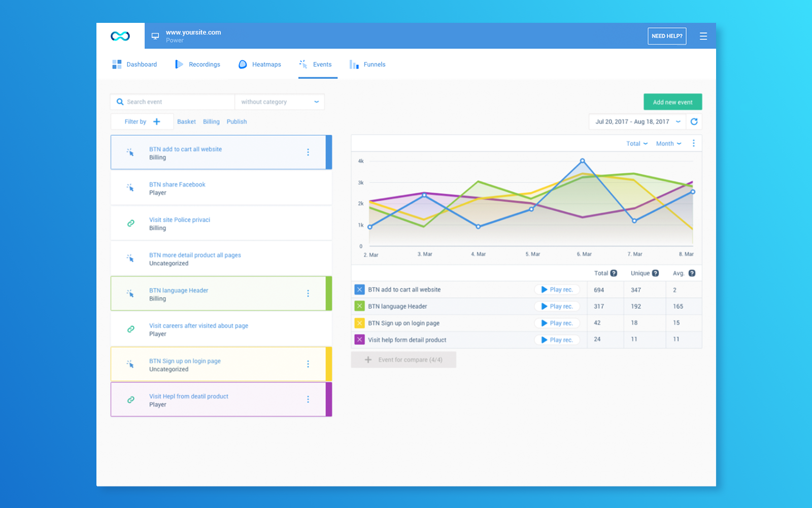The image size is (812, 508).
Task: Open the without category dropdown
Action: point(280,102)
